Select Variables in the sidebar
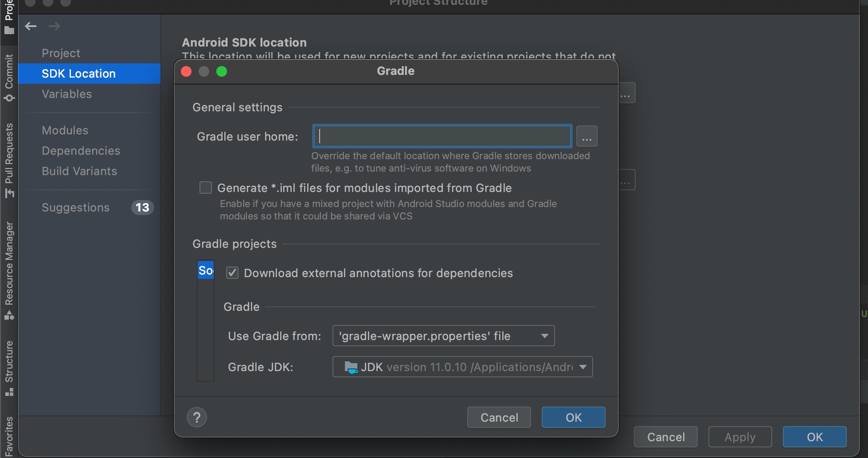Image resolution: width=868 pixels, height=458 pixels. pos(66,94)
